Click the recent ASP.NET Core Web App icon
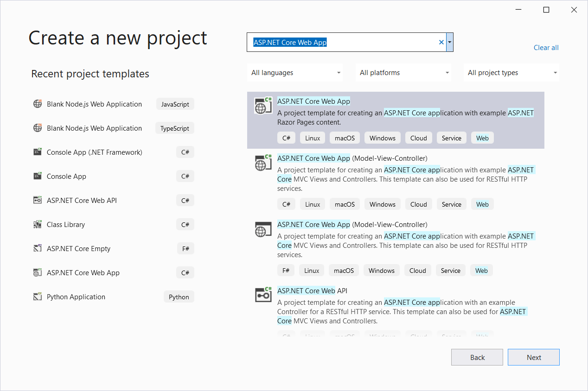This screenshot has width=588, height=391. pos(38,272)
